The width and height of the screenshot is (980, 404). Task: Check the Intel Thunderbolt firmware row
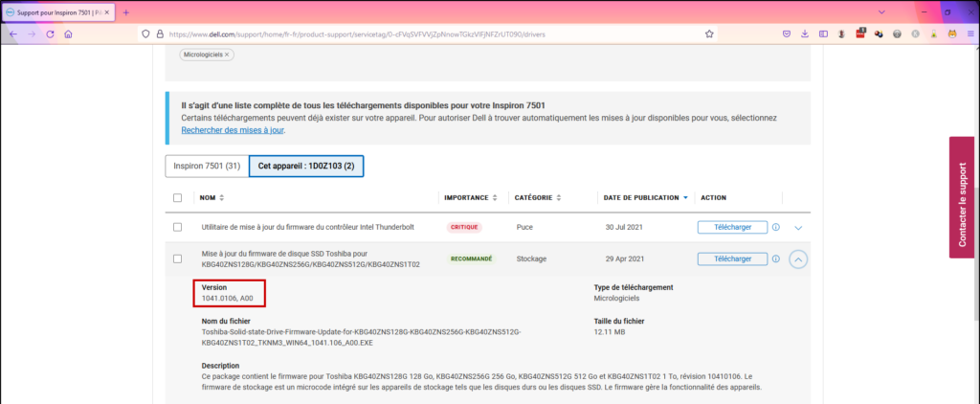tap(177, 227)
